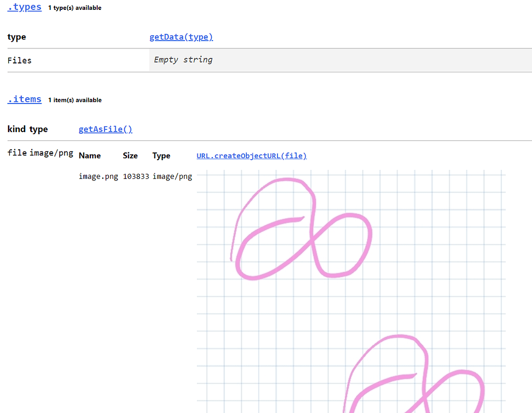Click the Files row label
Image resolution: width=532 pixels, height=413 pixels.
pyautogui.click(x=19, y=60)
